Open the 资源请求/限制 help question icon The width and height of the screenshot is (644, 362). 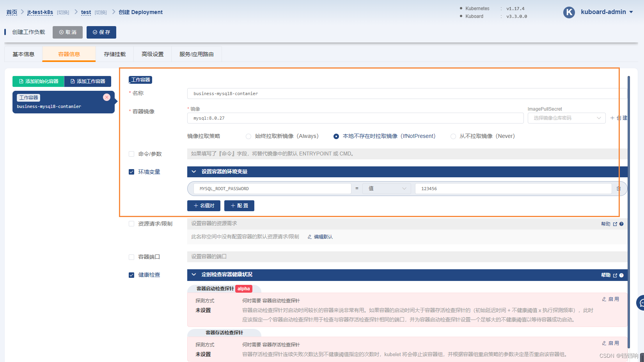pos(621,224)
